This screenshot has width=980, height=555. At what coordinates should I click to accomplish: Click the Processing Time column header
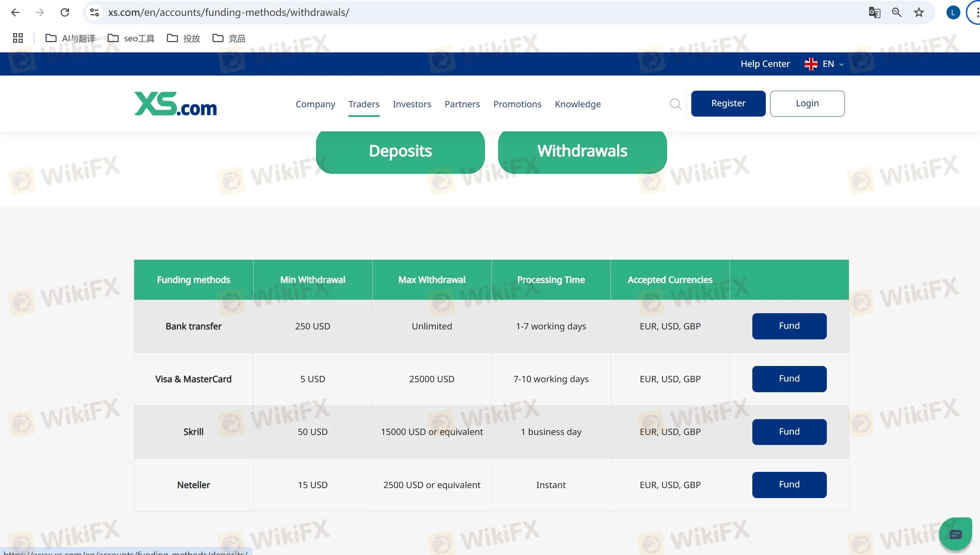click(x=551, y=280)
